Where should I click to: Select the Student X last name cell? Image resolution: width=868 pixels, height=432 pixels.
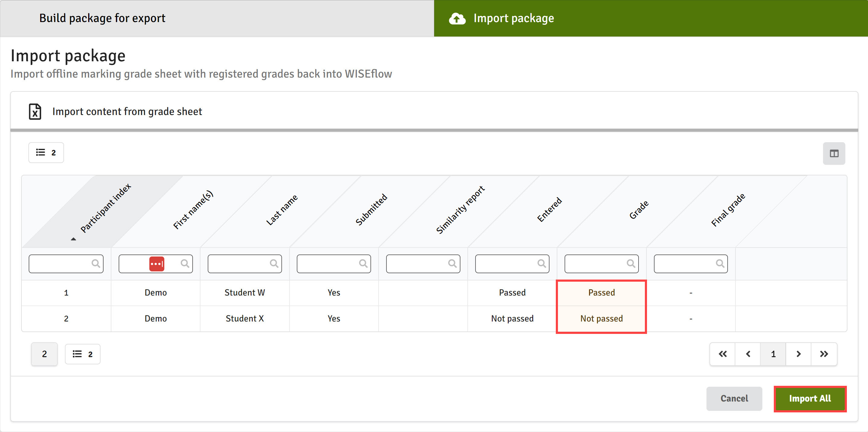pyautogui.click(x=245, y=318)
